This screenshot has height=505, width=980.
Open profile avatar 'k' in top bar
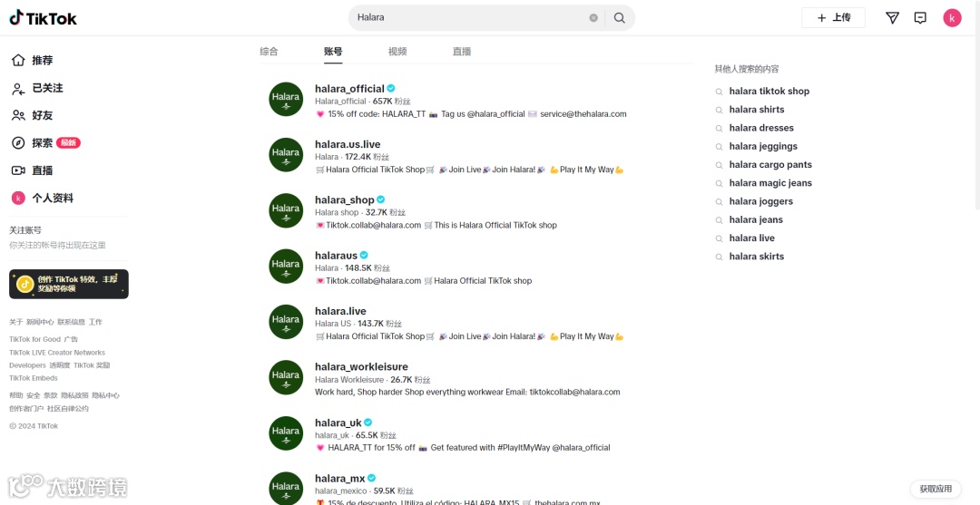coord(952,18)
